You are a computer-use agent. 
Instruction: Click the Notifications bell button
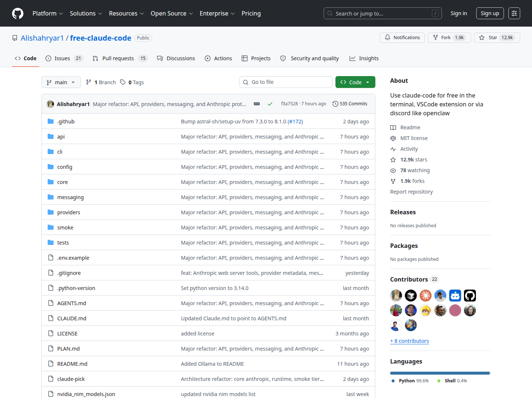click(x=402, y=38)
